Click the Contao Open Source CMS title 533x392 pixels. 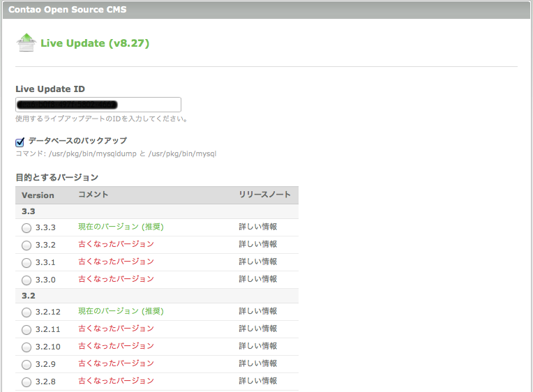[x=67, y=10]
